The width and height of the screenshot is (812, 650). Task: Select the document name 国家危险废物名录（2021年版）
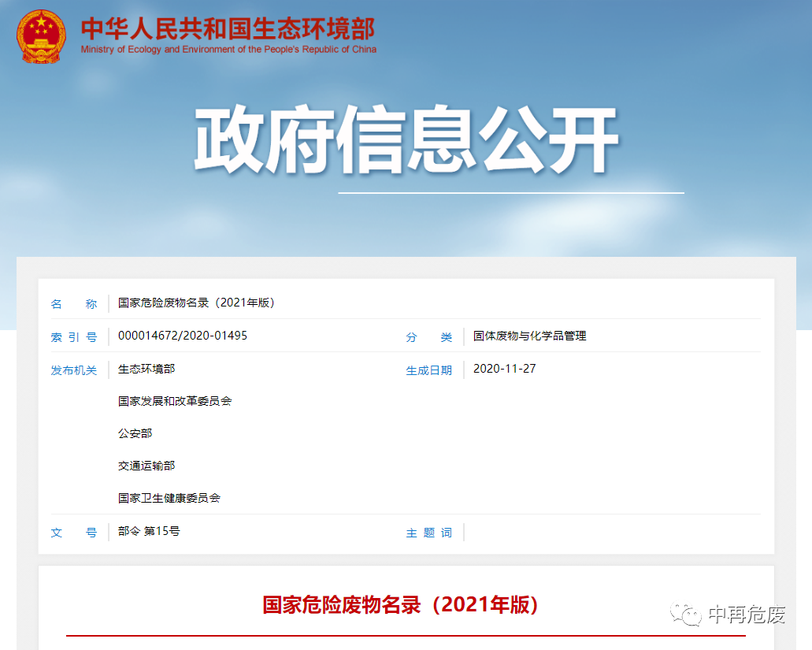click(x=197, y=303)
